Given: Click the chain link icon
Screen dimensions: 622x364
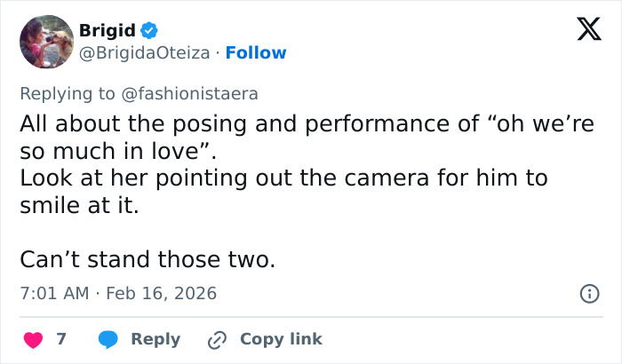Looking at the screenshot, I should coord(217,339).
